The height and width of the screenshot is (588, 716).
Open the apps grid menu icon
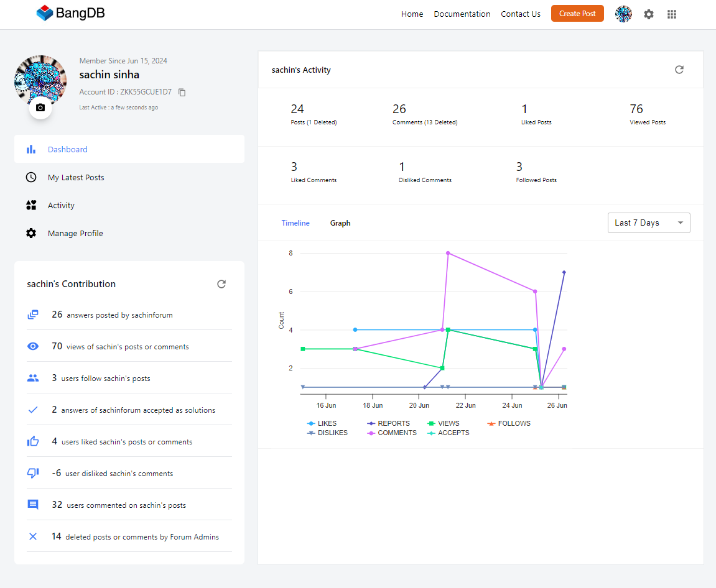(672, 14)
